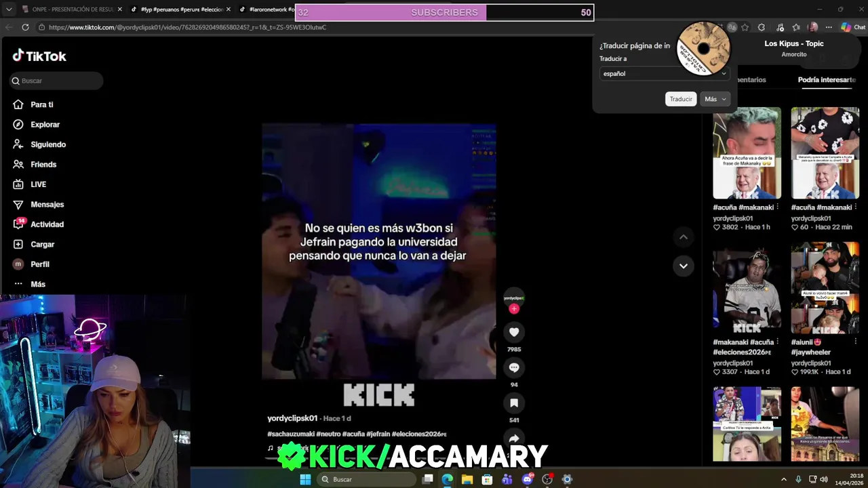Open the yordyclipsk01 username under the video
Screen dimensions: 868x488
pos(292,418)
